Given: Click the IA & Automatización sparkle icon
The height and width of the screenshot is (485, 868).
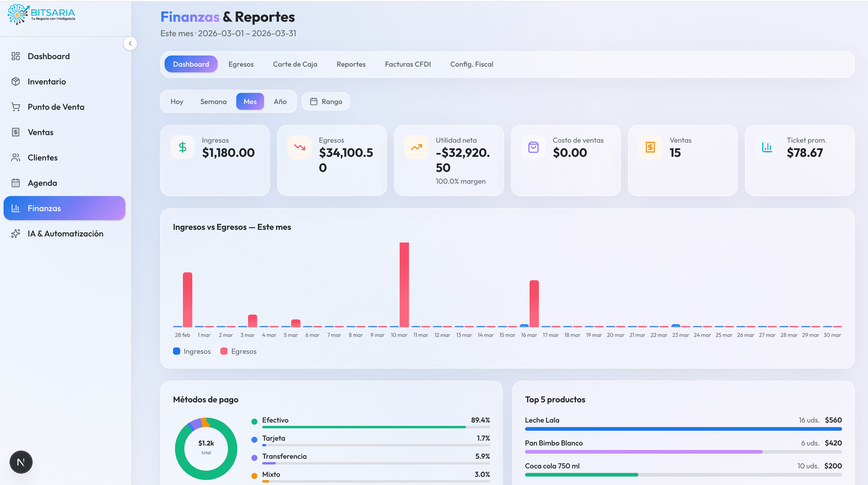Looking at the screenshot, I should [15, 233].
